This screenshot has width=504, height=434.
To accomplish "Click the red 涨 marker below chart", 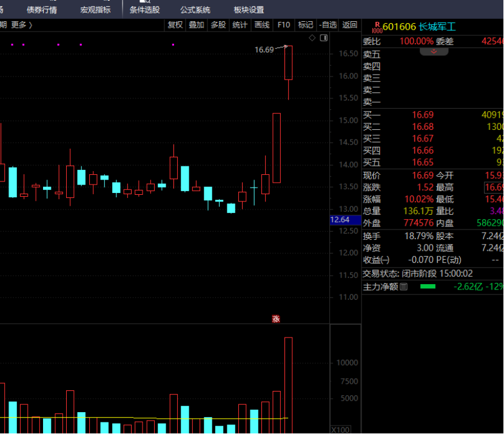I will click(x=276, y=319).
